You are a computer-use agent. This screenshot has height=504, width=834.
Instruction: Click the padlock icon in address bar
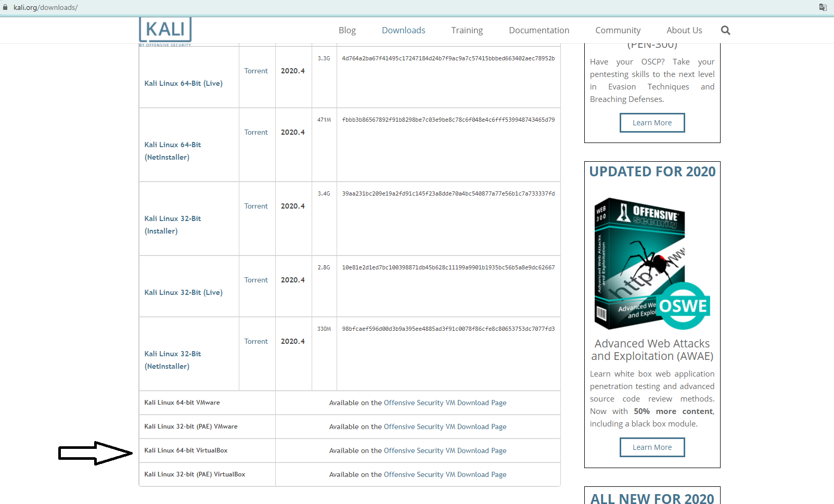6,7
